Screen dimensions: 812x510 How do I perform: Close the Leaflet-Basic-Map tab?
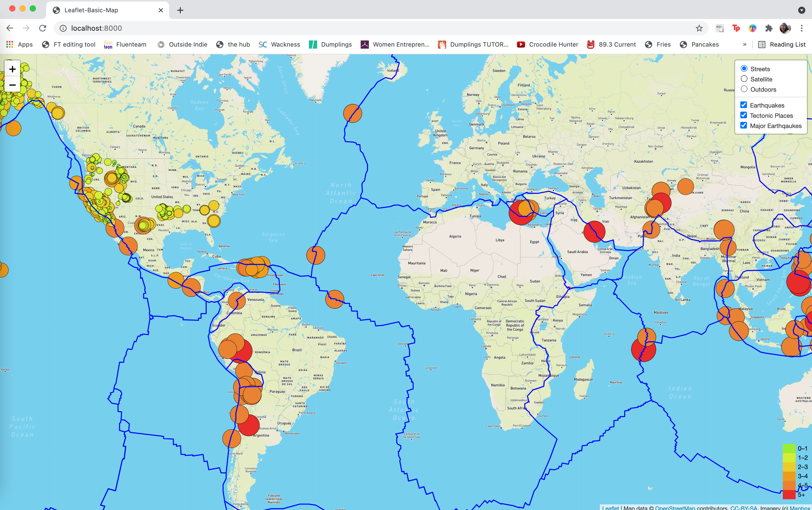coord(161,10)
